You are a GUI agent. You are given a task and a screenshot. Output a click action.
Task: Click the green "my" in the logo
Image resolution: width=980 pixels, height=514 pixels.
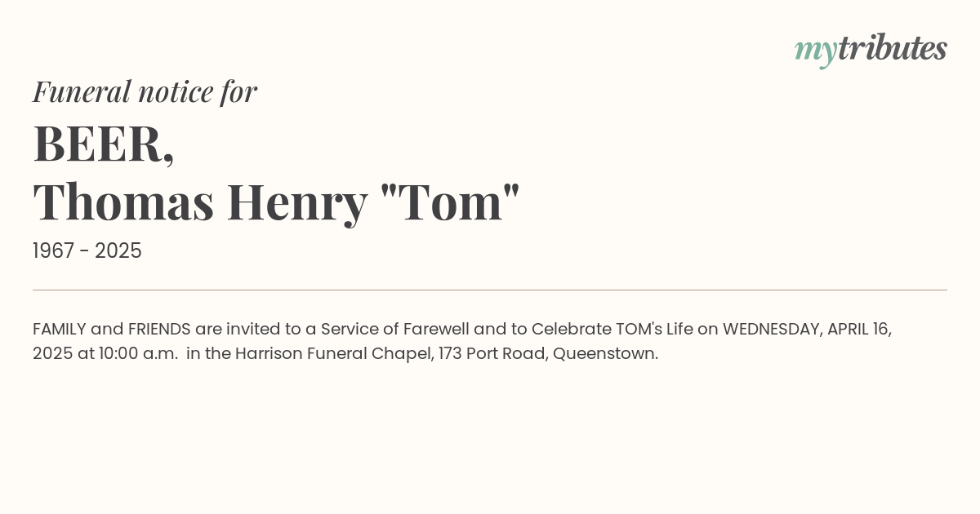click(816, 52)
